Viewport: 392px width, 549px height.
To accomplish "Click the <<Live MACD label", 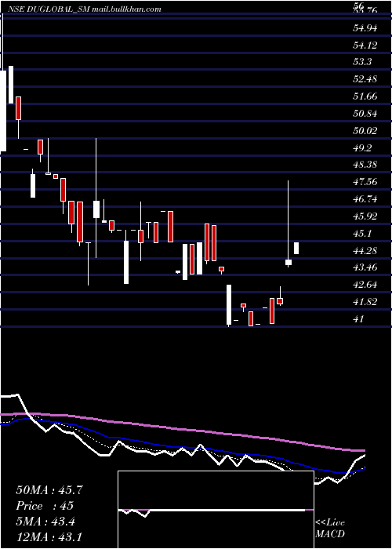I will point(330,528).
